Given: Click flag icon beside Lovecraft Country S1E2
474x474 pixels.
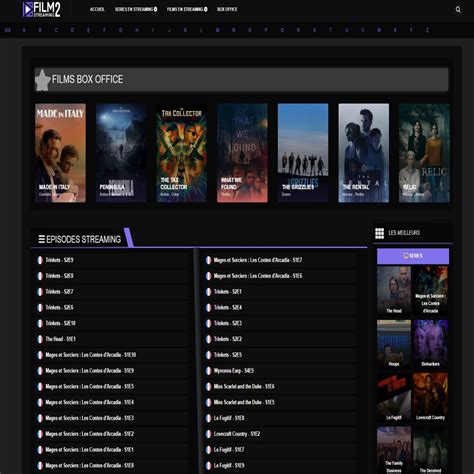Looking at the screenshot, I should point(208,434).
